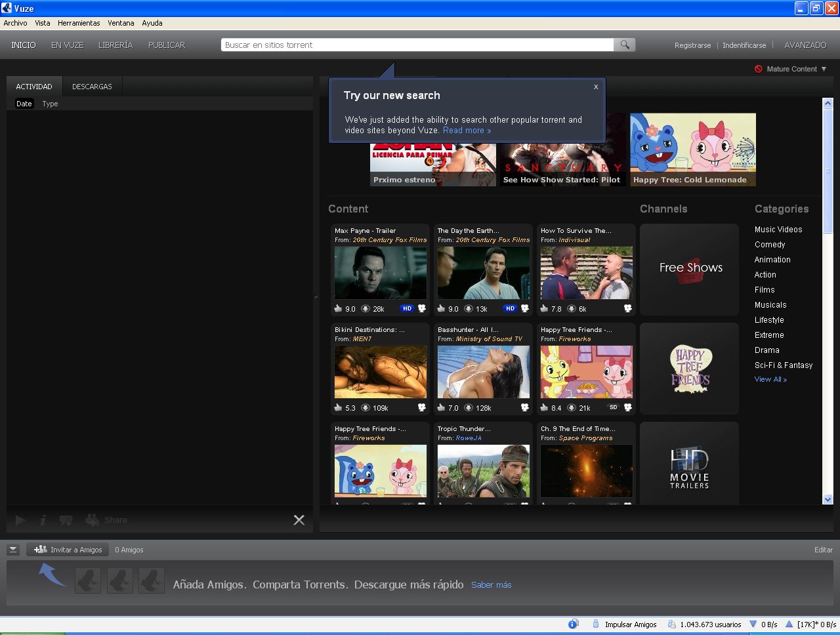Select the Music Videos category

778,230
